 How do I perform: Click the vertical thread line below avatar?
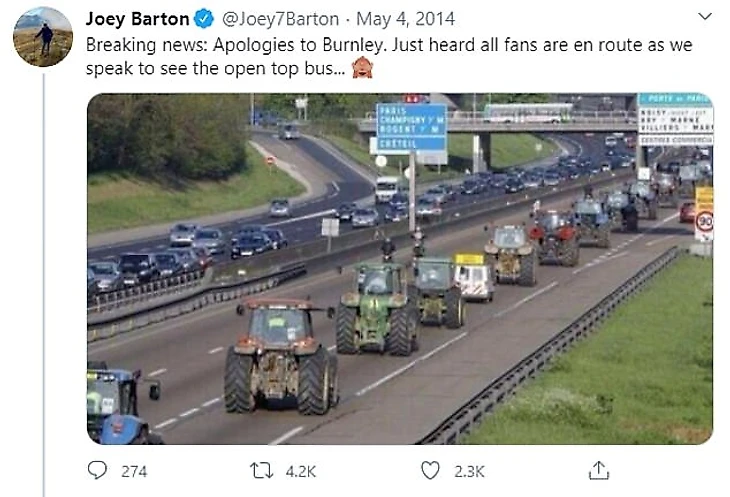pyautogui.click(x=44, y=285)
